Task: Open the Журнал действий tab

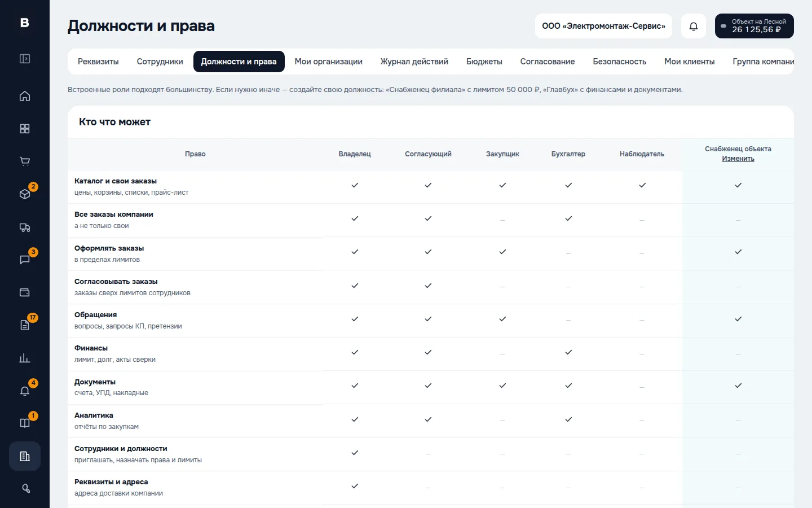Action: coord(414,62)
